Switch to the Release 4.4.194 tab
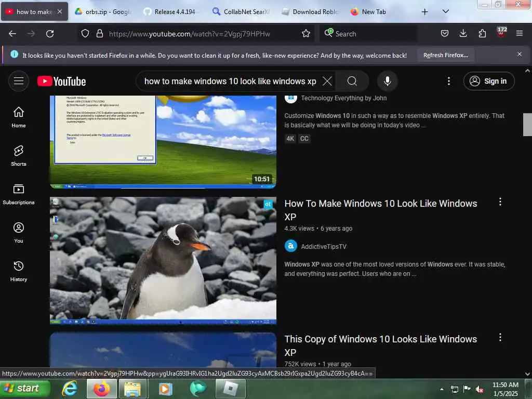This screenshot has width=532, height=399. pos(171,11)
